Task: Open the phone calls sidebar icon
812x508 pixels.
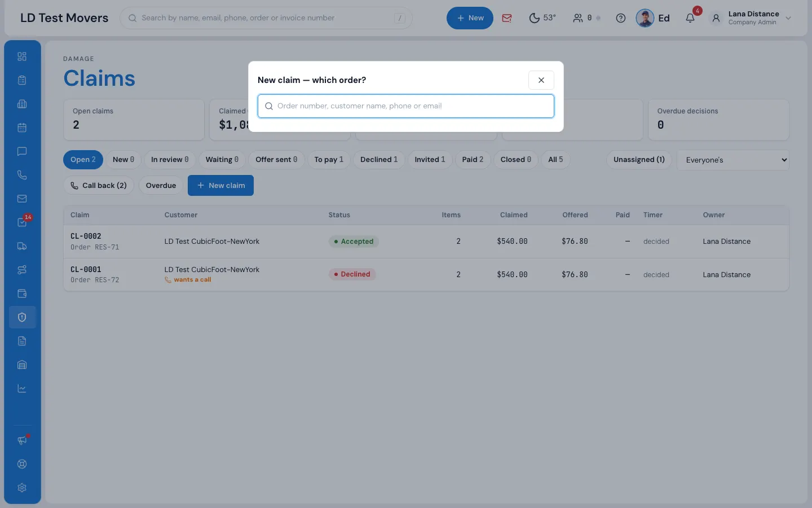Action: (x=22, y=175)
